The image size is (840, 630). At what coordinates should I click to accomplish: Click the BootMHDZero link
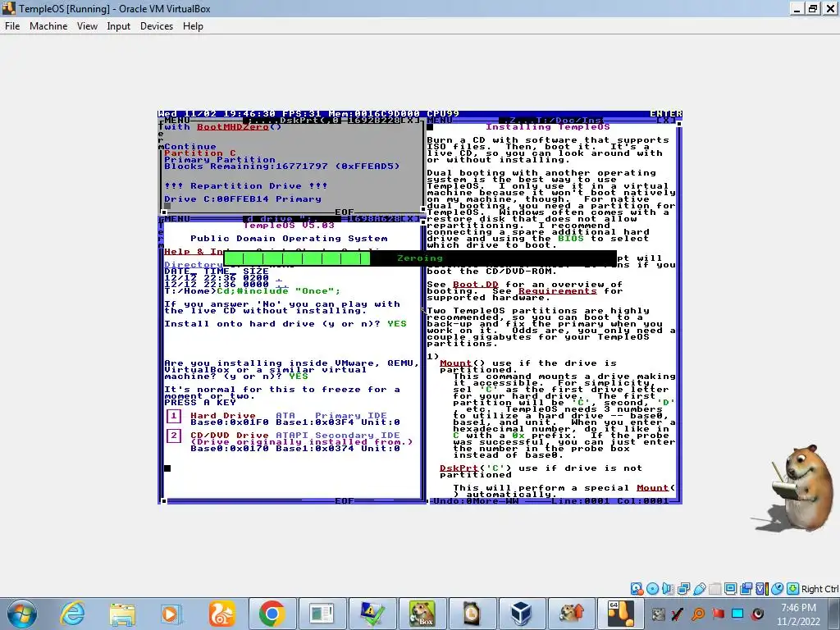[x=232, y=127]
